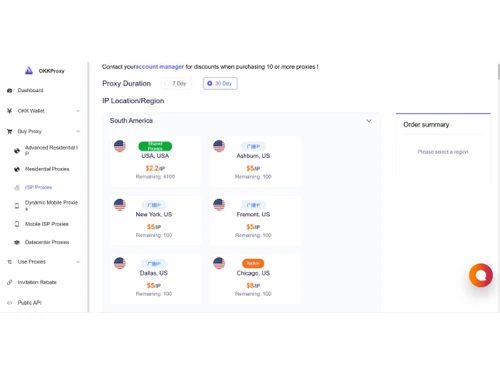Open Dashboard in the sidebar
This screenshot has width=500, height=375.
(x=30, y=90)
